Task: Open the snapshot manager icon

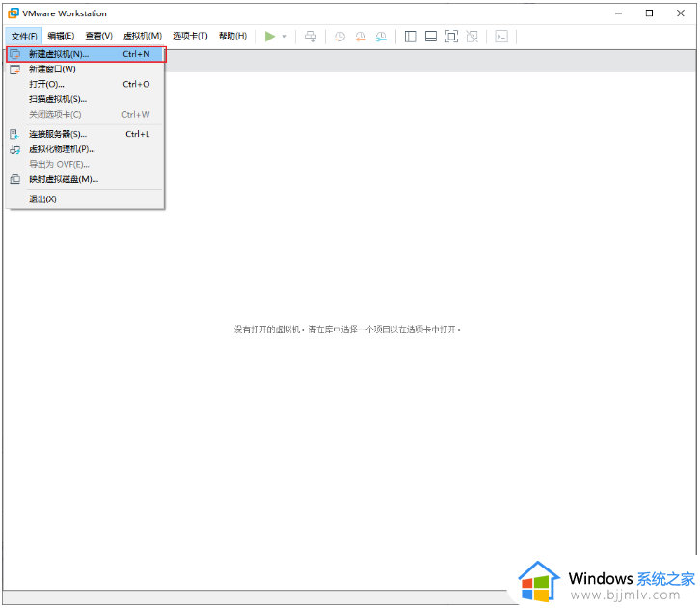Action: point(381,36)
